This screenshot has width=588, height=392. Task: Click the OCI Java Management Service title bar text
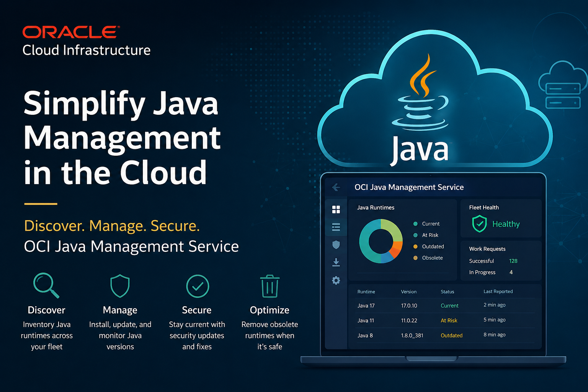409,187
